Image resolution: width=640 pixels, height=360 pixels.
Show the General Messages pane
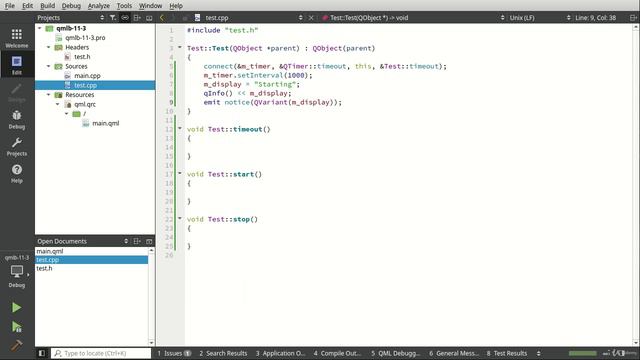coord(453,353)
